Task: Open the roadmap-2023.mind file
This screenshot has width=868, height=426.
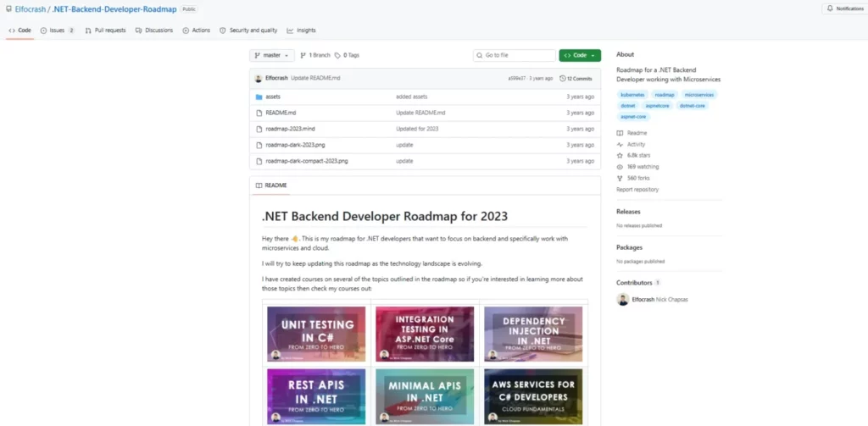Action: point(290,129)
